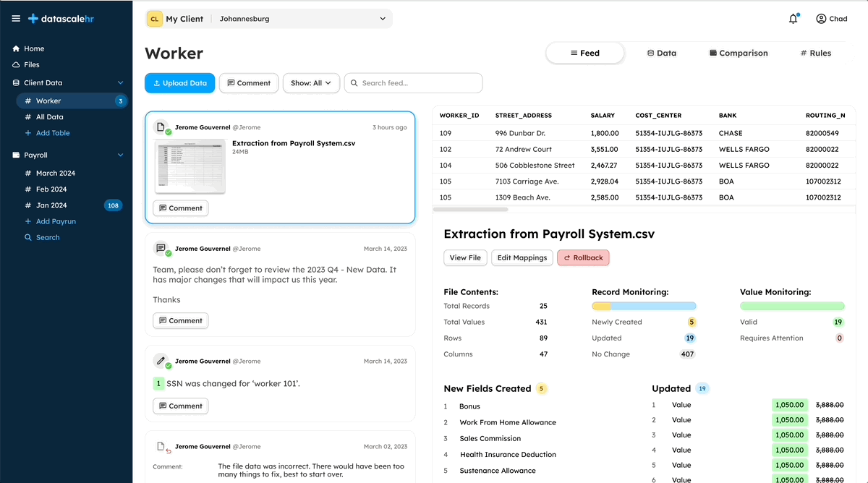Viewport: 868px width, 483px height.
Task: Collapse the Payroll section in the sidebar
Action: click(120, 155)
